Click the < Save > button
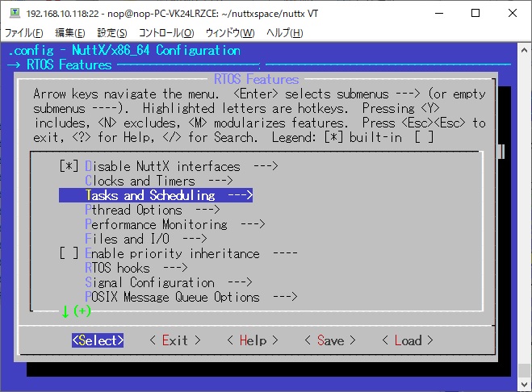 pos(330,340)
